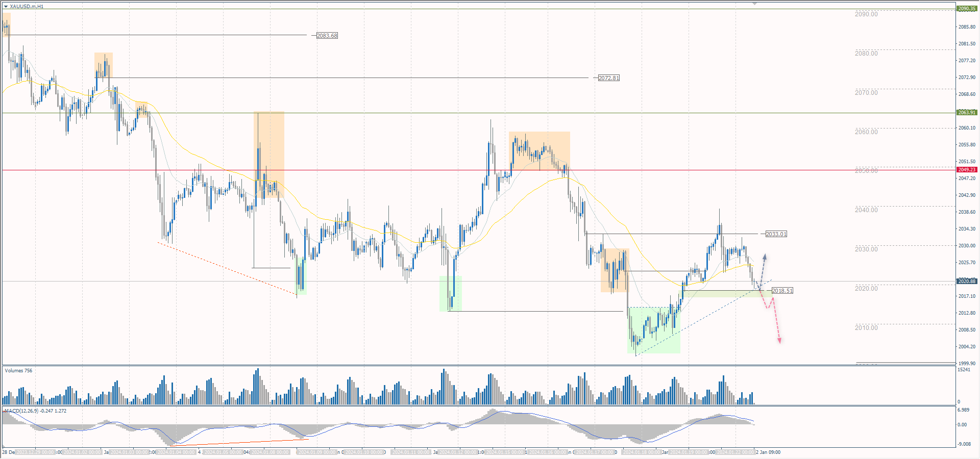Click the 2090.00 round level text
Screen dimensions: 980x459
pos(866,14)
